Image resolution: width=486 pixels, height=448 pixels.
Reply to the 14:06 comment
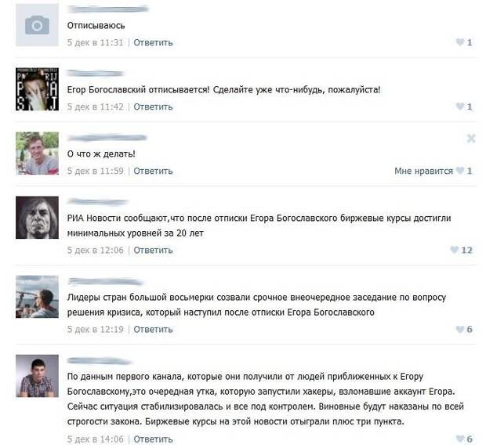pyautogui.click(x=153, y=439)
